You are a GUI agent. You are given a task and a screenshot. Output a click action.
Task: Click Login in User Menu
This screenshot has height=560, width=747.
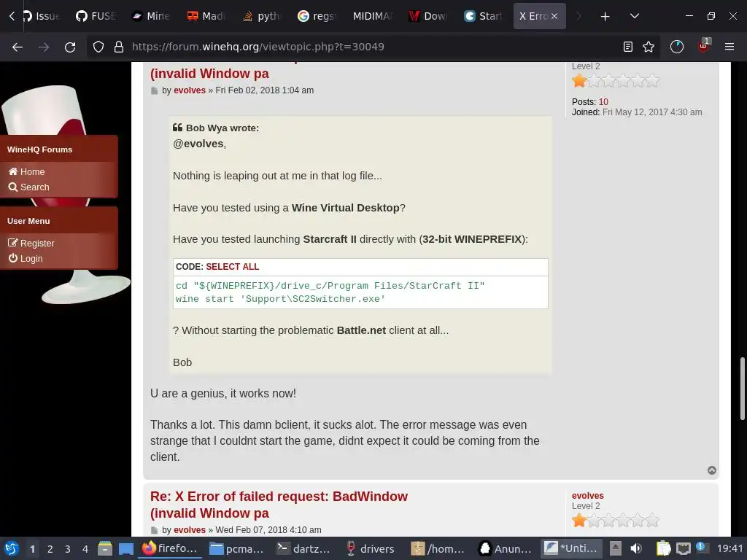(x=26, y=259)
